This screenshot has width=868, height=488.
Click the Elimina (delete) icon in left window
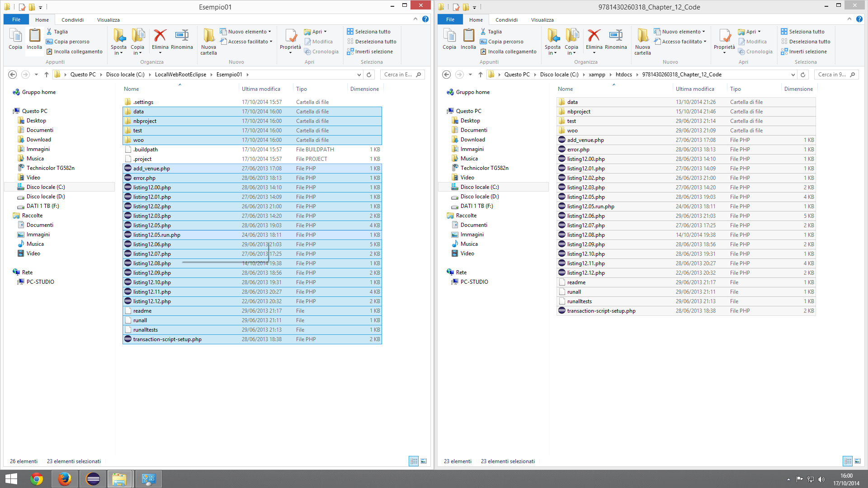160,36
